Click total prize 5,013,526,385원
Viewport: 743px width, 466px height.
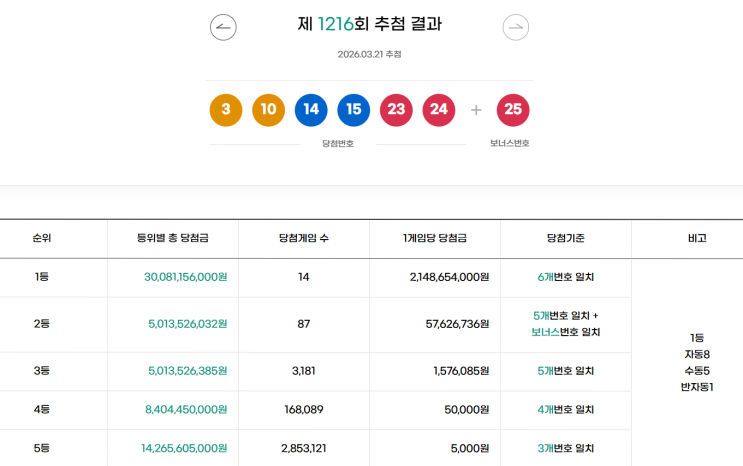coord(188,371)
